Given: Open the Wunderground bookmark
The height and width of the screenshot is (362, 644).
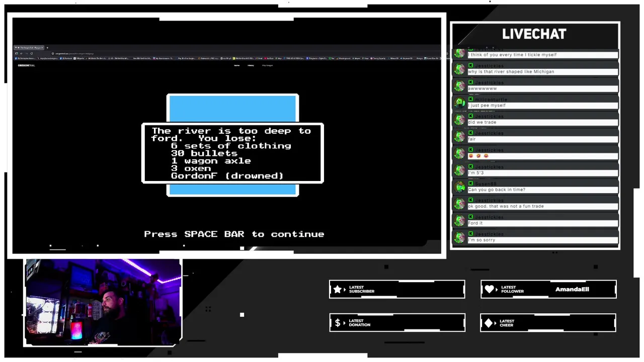Looking at the screenshot, I should (344, 58).
